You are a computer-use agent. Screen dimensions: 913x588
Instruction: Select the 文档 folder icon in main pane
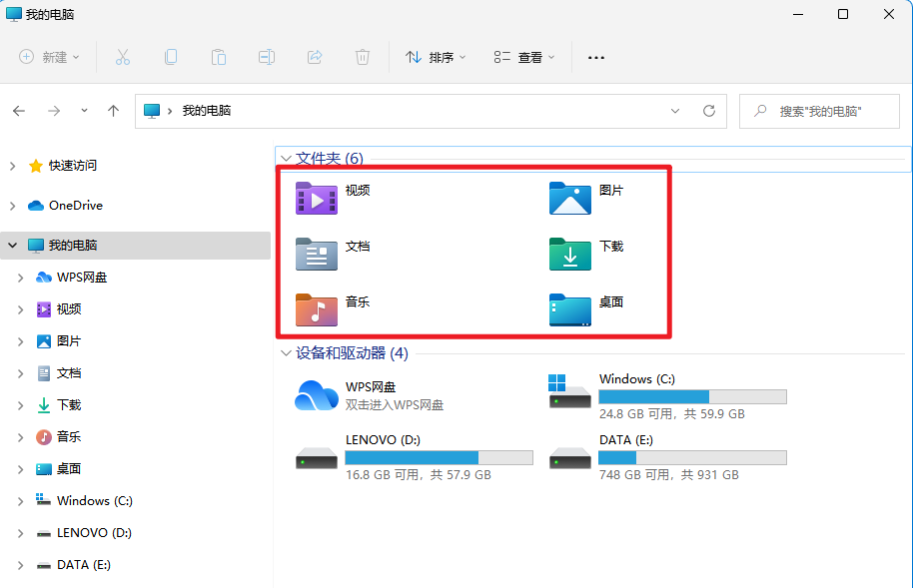tap(317, 255)
